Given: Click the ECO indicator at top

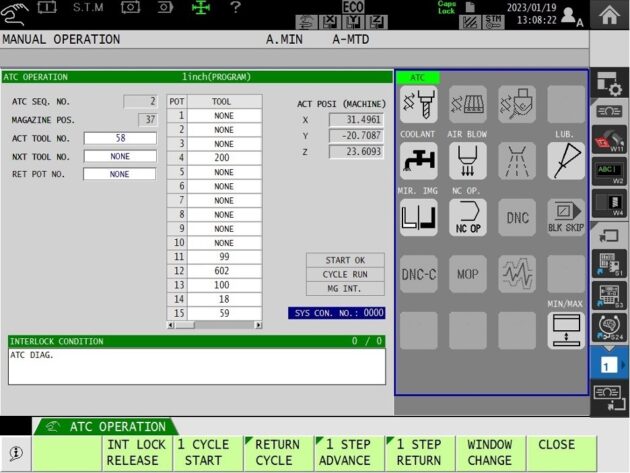Looking at the screenshot, I should click(x=353, y=7).
